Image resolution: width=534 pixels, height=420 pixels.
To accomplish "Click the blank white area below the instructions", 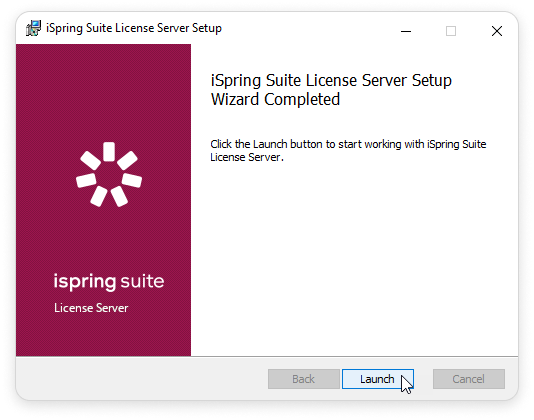I will (x=354, y=259).
